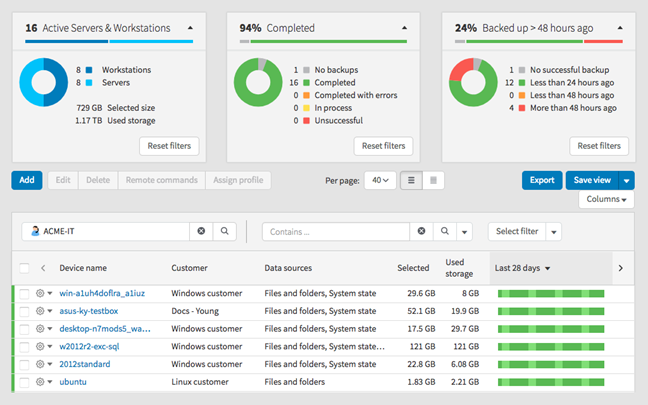Click into the Contains search input
This screenshot has height=405, width=648.
click(x=336, y=231)
